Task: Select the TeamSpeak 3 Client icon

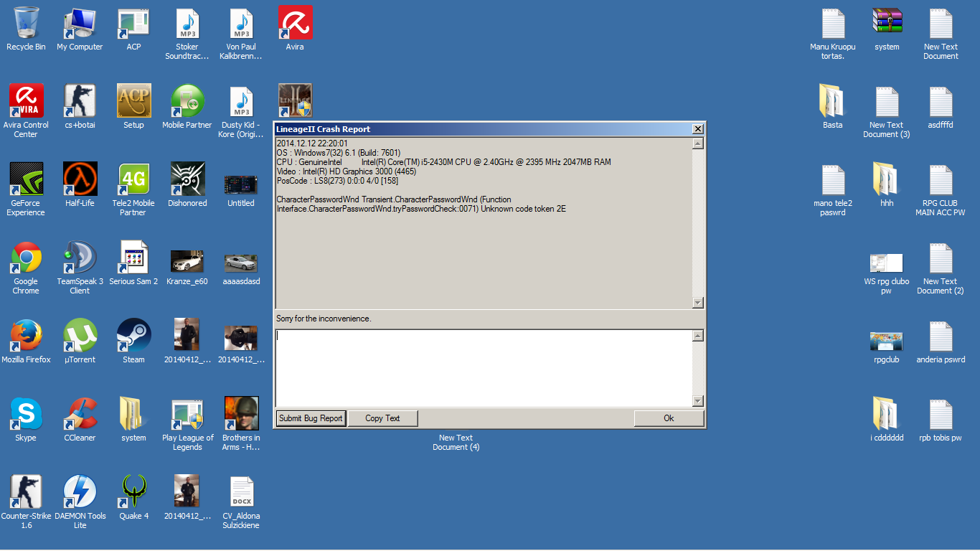Action: point(80,268)
